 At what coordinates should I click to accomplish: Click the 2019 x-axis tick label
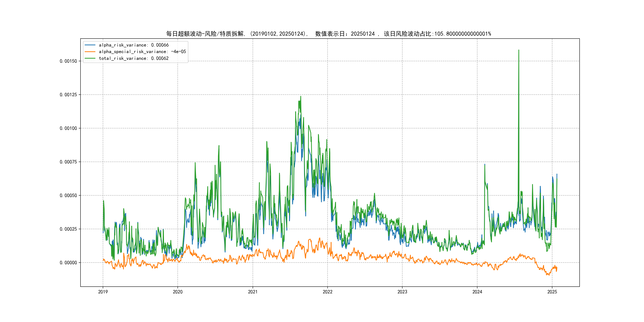pos(103,292)
